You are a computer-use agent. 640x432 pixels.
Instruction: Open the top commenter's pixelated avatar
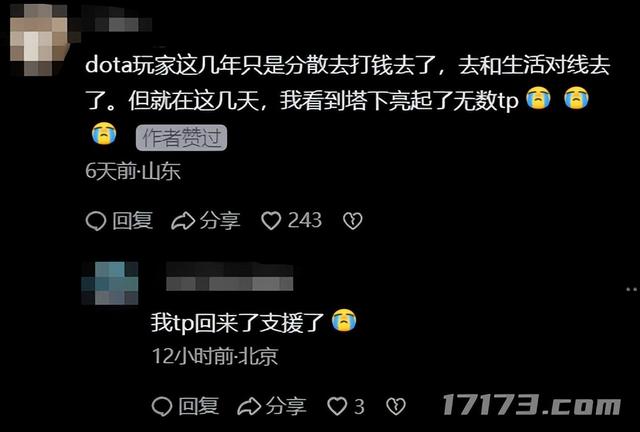coord(40,39)
